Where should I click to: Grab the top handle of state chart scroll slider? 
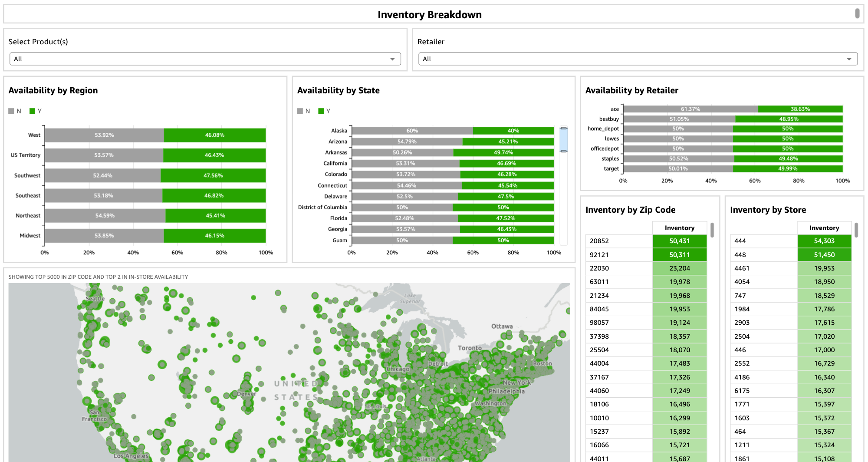[563, 129]
